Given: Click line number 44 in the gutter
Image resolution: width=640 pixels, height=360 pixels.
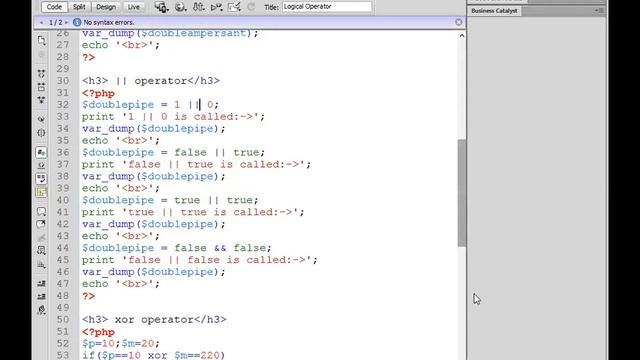Looking at the screenshot, I should (63, 248).
